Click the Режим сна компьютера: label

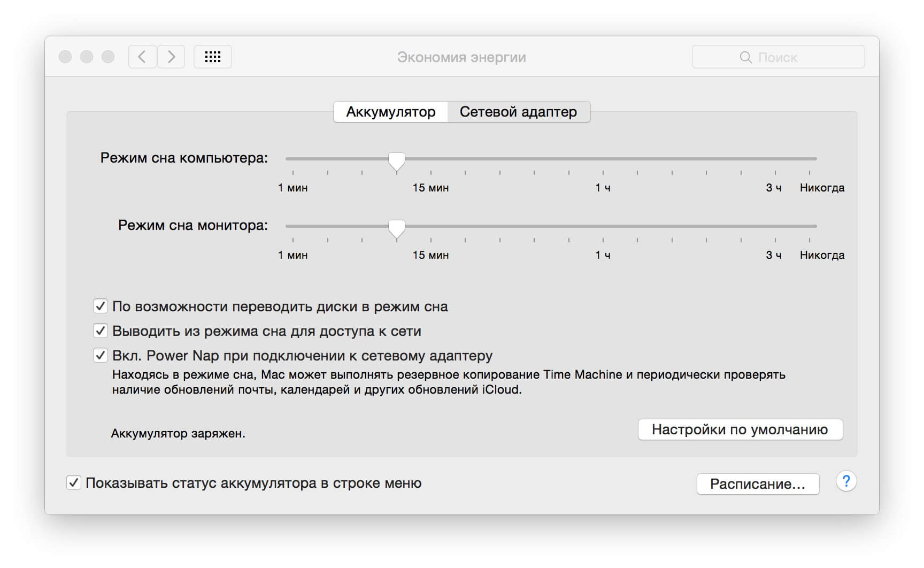pos(184,158)
